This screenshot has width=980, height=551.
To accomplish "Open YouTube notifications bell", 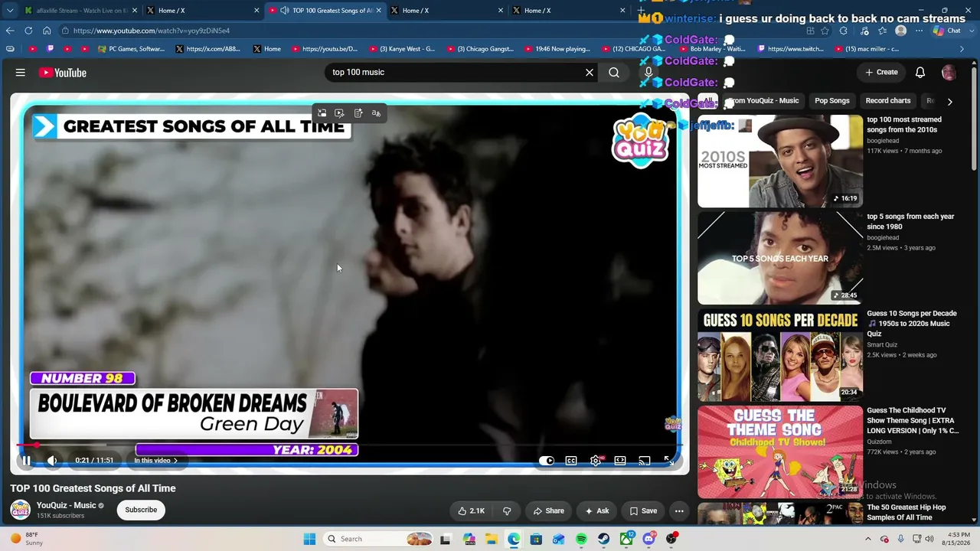I will (x=920, y=72).
